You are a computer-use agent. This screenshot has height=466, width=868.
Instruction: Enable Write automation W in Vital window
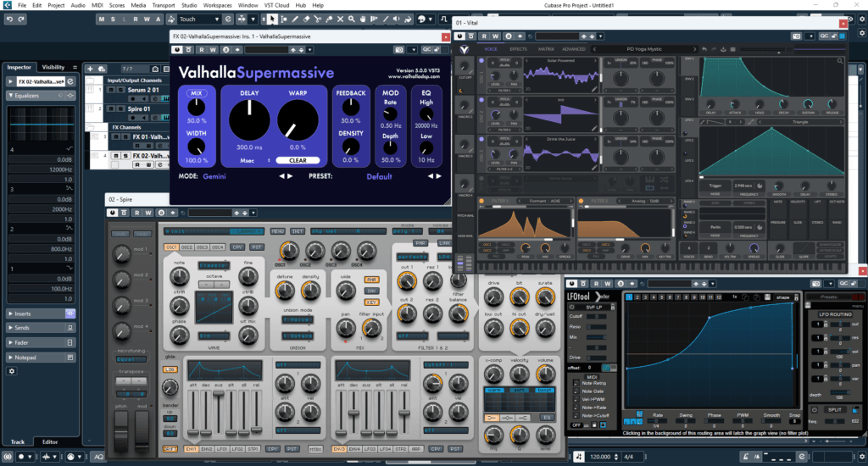495,36
